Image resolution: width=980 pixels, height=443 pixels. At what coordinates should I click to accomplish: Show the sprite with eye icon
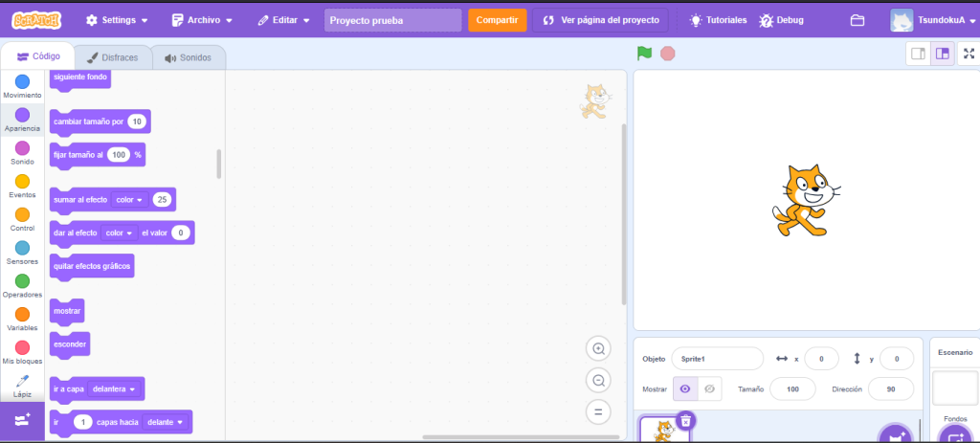click(x=685, y=388)
